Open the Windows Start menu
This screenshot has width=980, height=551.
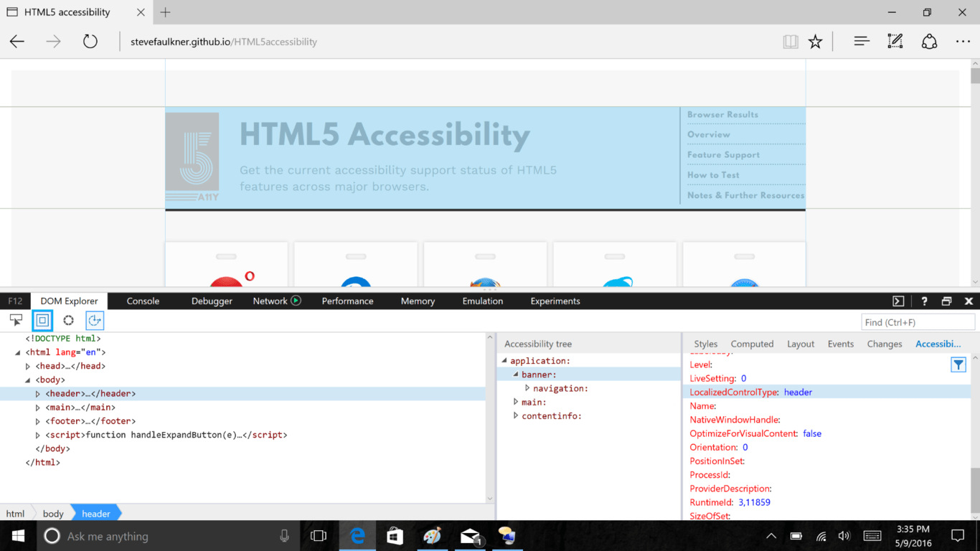(17, 536)
